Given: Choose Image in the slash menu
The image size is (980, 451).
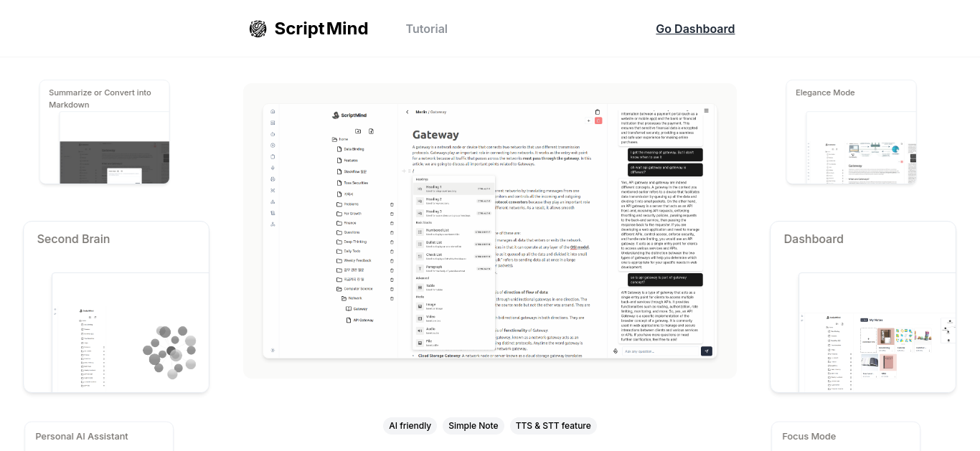Looking at the screenshot, I should [454, 305].
